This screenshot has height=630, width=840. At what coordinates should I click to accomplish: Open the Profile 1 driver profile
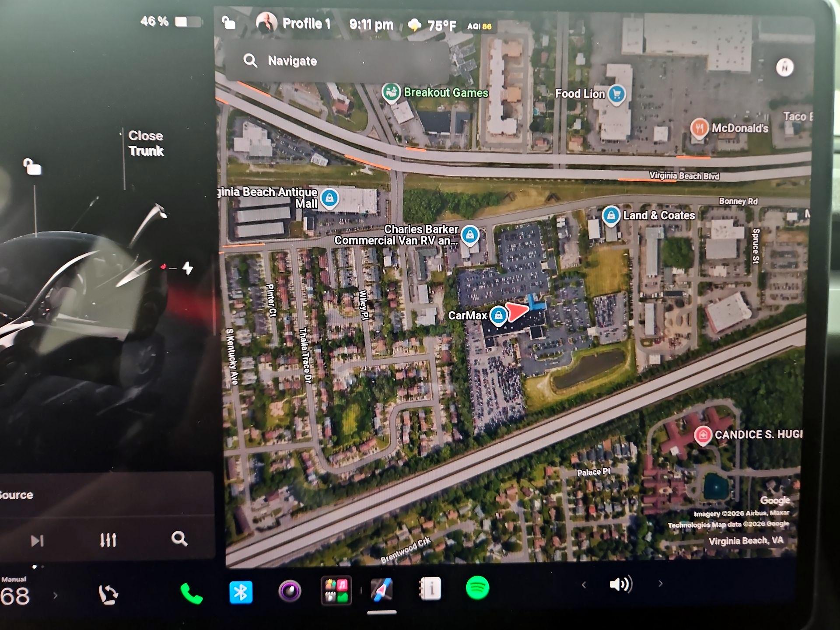pyautogui.click(x=294, y=23)
